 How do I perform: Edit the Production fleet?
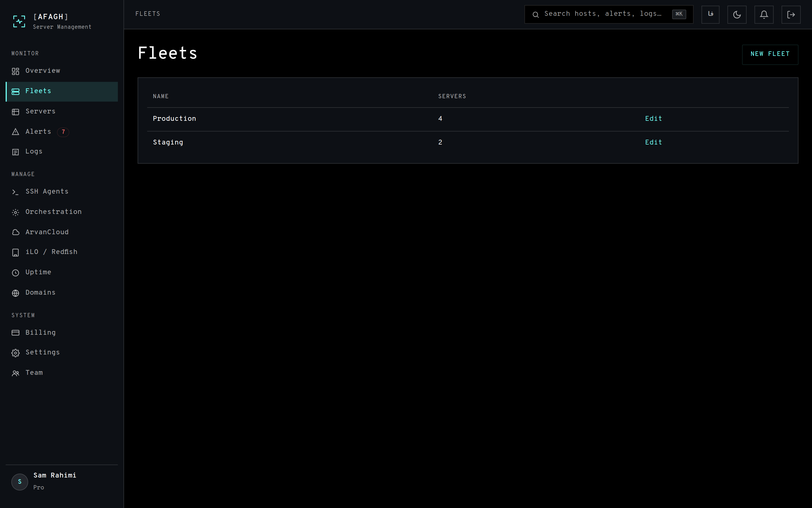tap(653, 119)
